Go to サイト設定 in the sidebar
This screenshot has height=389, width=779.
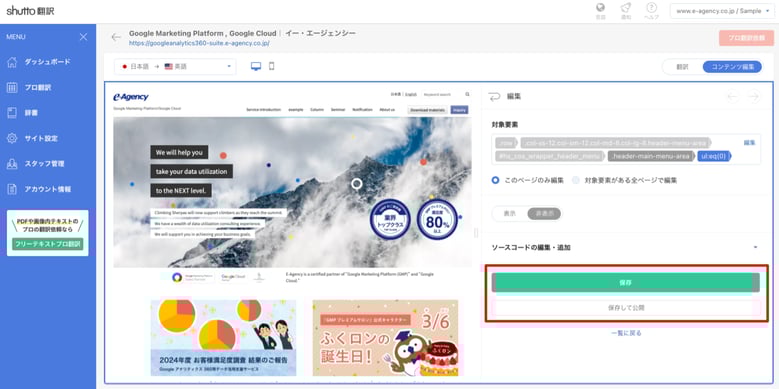tap(41, 139)
